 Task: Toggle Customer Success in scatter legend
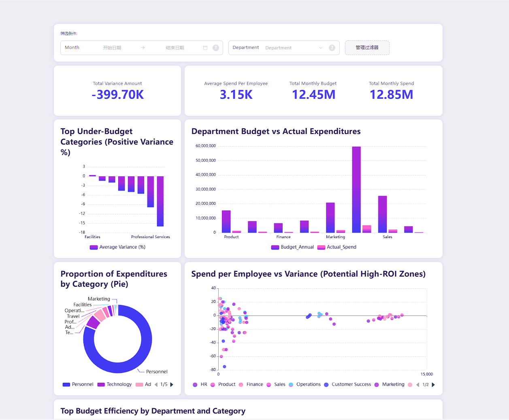[351, 384]
